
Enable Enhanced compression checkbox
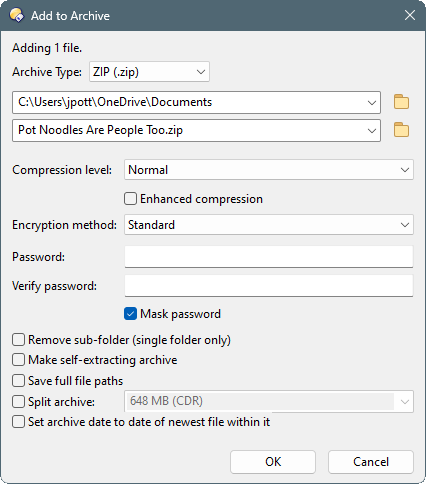click(x=130, y=199)
